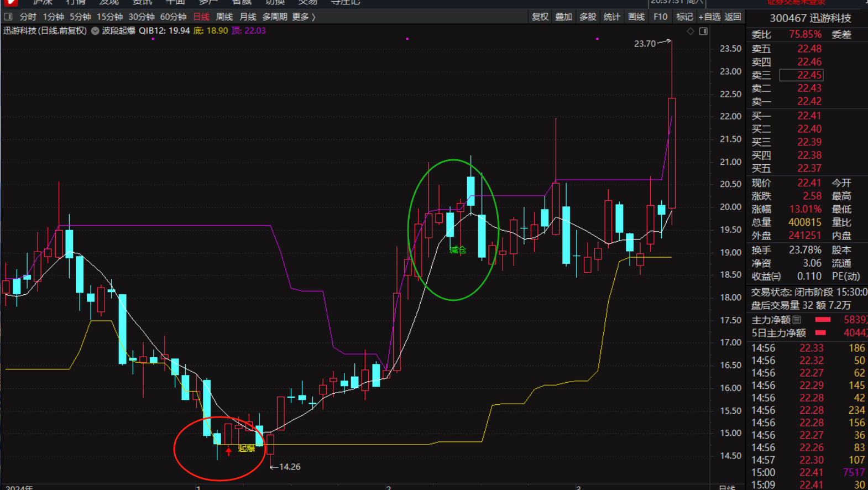Click the 返回 back button

coord(733,17)
